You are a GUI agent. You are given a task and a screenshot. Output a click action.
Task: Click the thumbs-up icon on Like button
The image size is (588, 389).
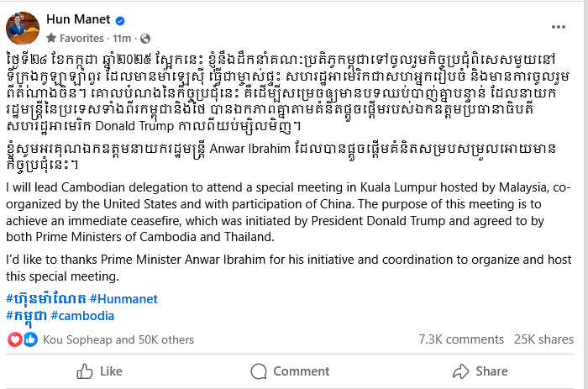click(x=85, y=371)
